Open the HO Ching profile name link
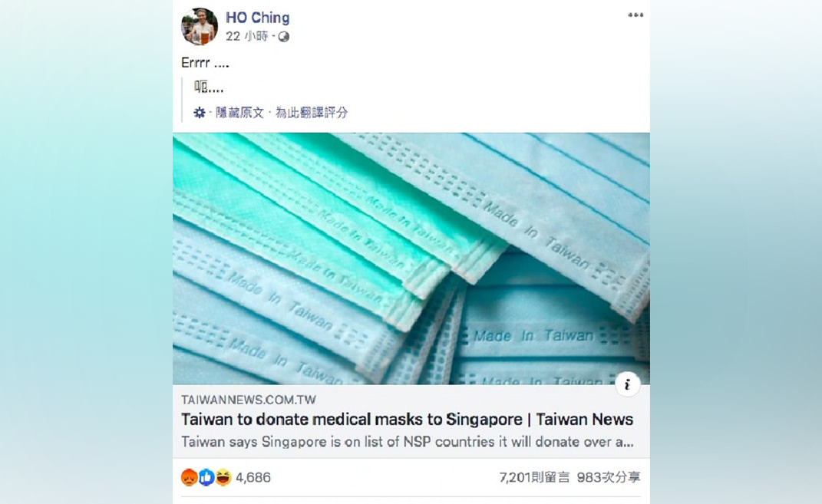 [x=257, y=18]
